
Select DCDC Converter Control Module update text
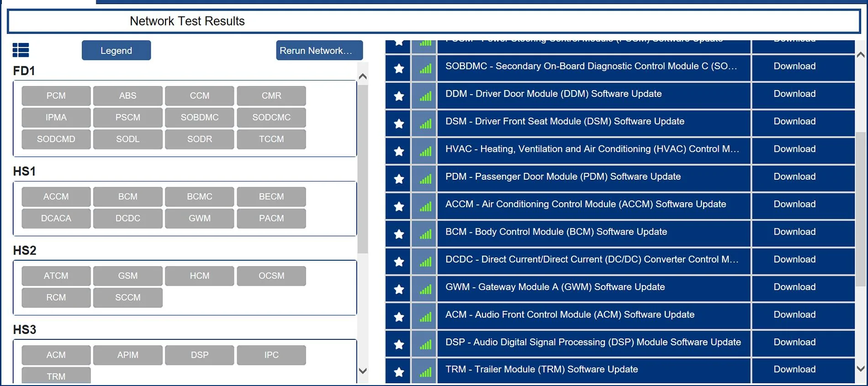tap(592, 259)
